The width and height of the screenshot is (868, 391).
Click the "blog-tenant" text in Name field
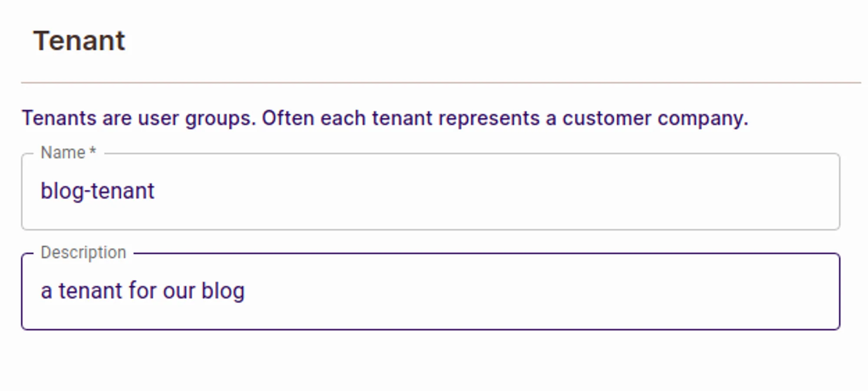[x=97, y=191]
